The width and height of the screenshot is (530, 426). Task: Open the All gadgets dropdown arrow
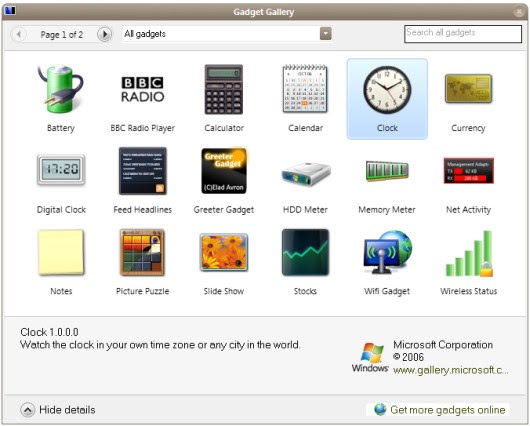[326, 33]
